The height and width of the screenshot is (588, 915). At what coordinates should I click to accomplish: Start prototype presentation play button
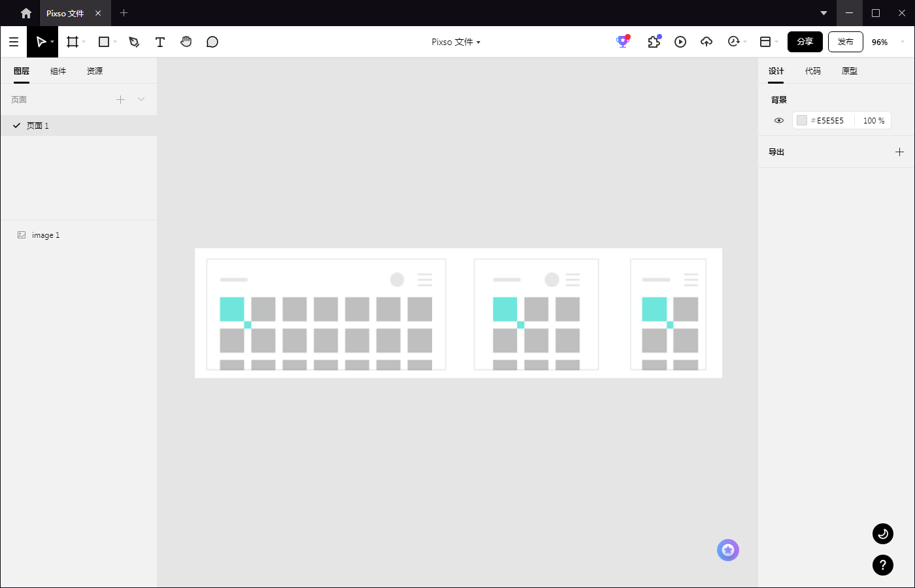(680, 42)
